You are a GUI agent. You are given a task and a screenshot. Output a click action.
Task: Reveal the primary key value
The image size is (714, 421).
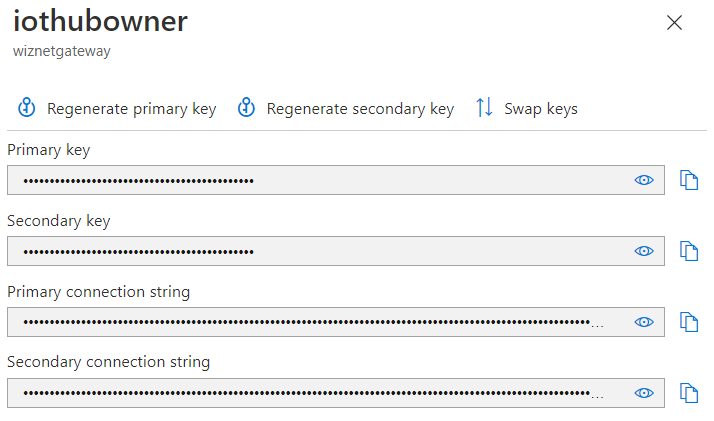[x=644, y=180]
